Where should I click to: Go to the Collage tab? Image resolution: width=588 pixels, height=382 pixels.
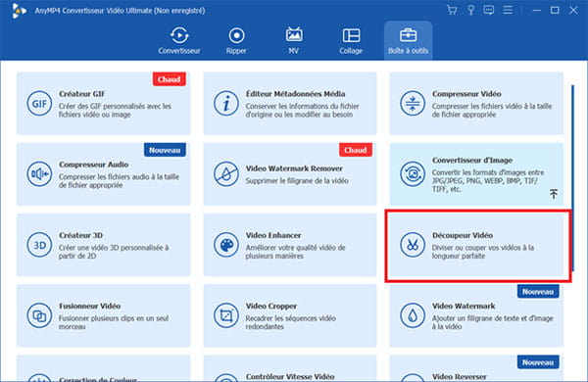(351, 40)
